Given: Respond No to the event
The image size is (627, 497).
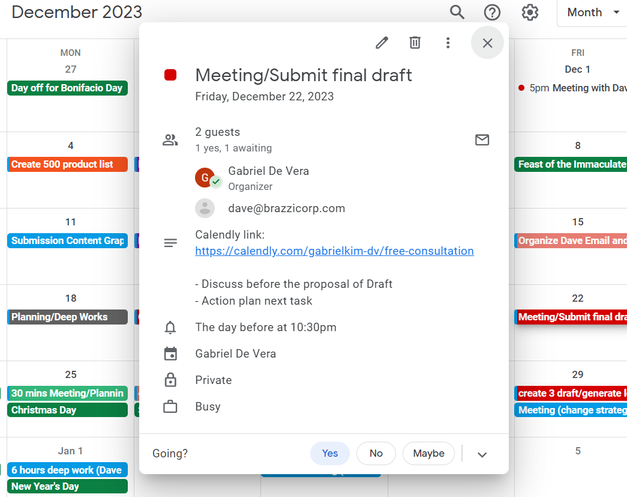Looking at the screenshot, I should [x=376, y=453].
